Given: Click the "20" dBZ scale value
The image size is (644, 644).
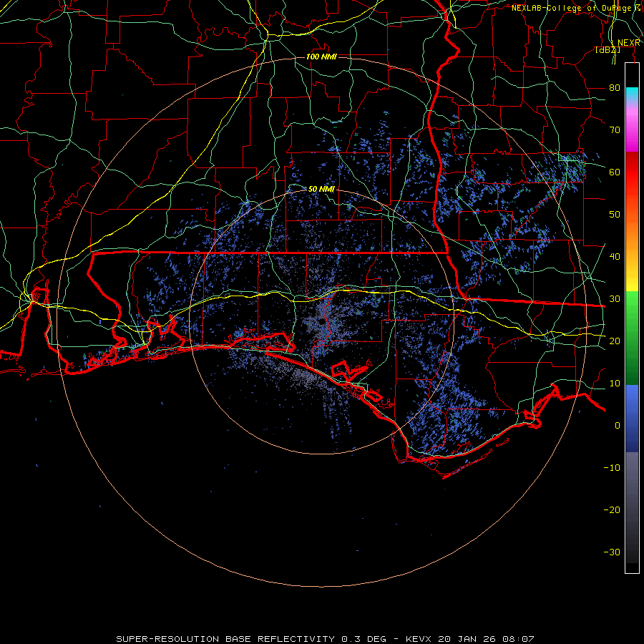Looking at the screenshot, I should point(615,341).
